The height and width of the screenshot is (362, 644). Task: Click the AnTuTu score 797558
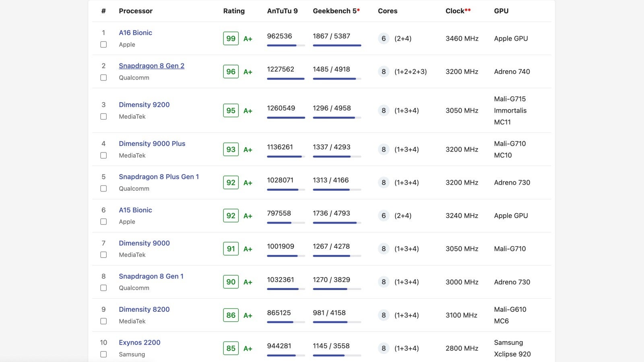(x=279, y=213)
